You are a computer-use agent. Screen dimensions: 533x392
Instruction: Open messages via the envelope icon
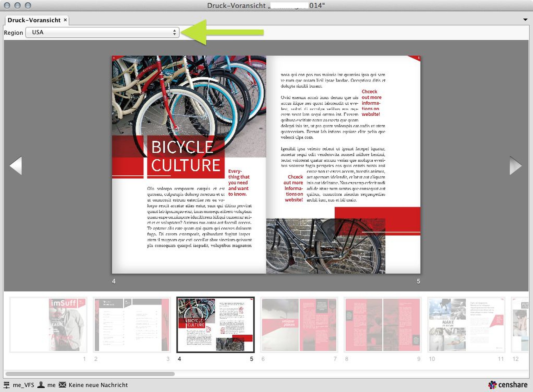click(62, 385)
